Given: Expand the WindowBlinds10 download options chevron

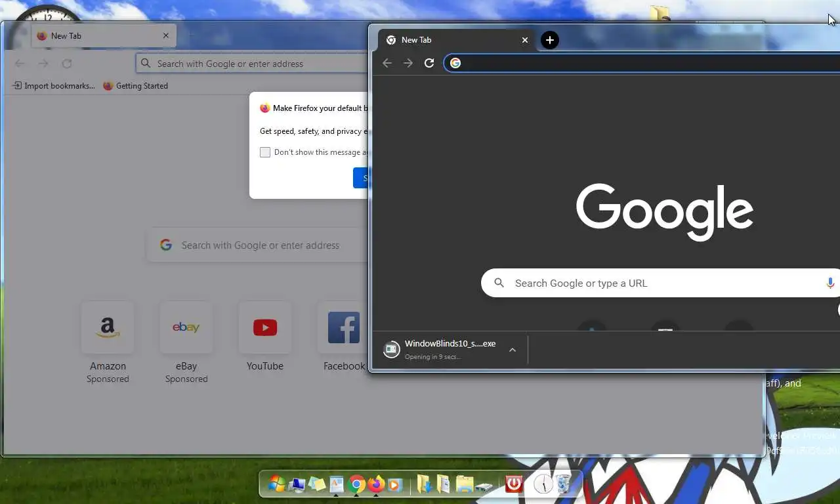Looking at the screenshot, I should [x=513, y=350].
